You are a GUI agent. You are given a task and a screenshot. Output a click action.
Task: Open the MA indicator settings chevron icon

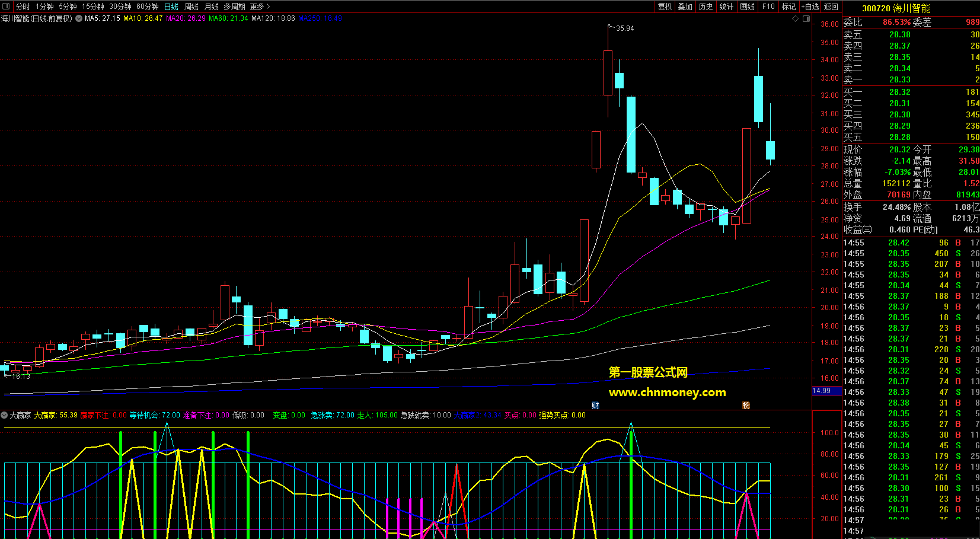pos(79,18)
